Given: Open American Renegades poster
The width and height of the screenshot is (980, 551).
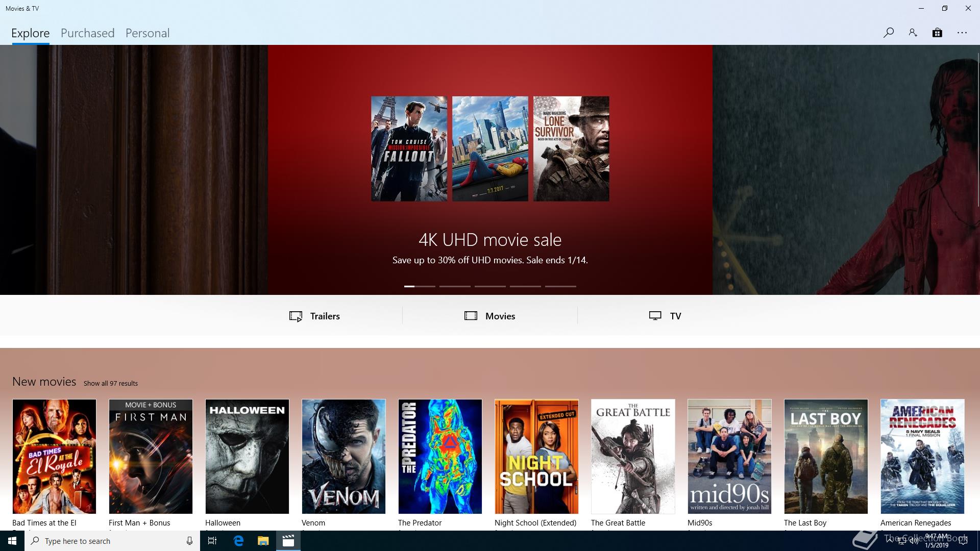Looking at the screenshot, I should pyautogui.click(x=922, y=457).
